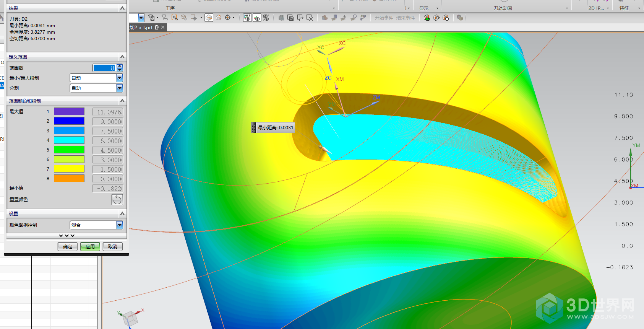Click the grey magnifier geometry icon

[354, 18]
